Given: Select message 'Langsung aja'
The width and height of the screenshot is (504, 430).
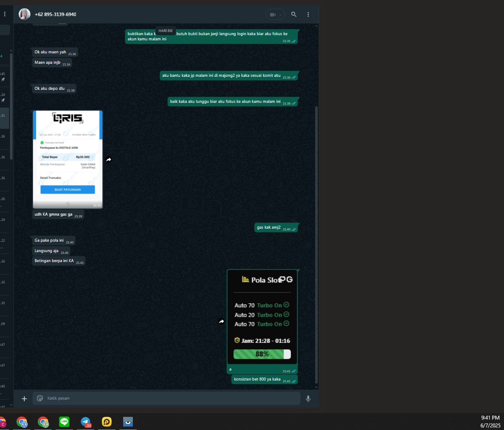Looking at the screenshot, I should 51,251.
